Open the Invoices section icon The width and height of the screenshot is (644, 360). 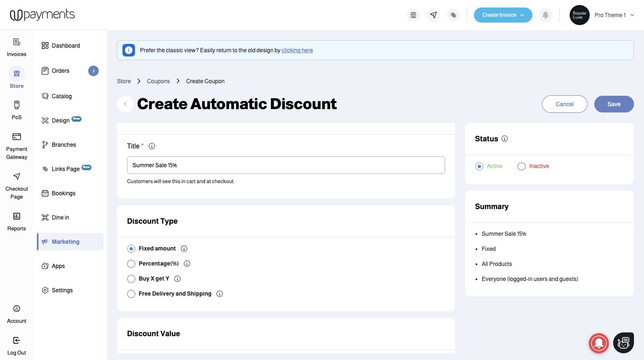17,42
